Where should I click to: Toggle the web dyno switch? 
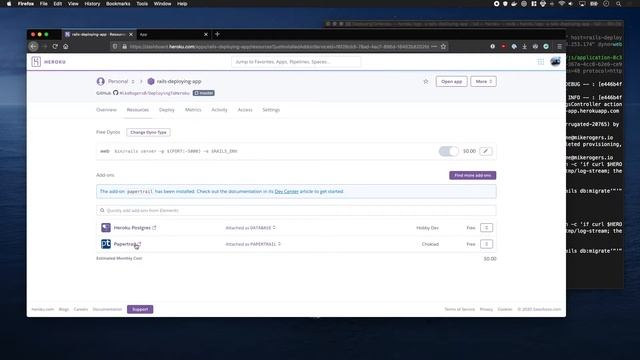(449, 151)
